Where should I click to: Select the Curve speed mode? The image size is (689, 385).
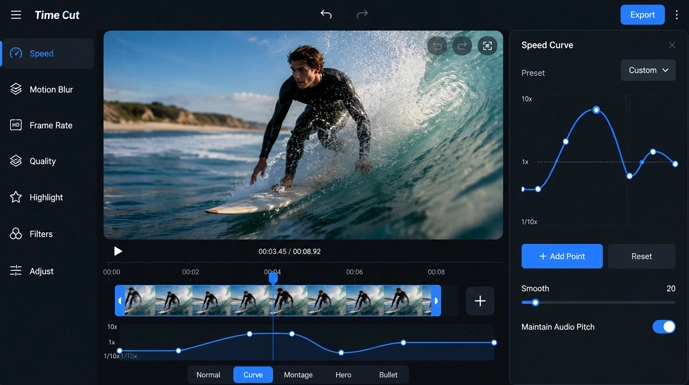tap(253, 375)
